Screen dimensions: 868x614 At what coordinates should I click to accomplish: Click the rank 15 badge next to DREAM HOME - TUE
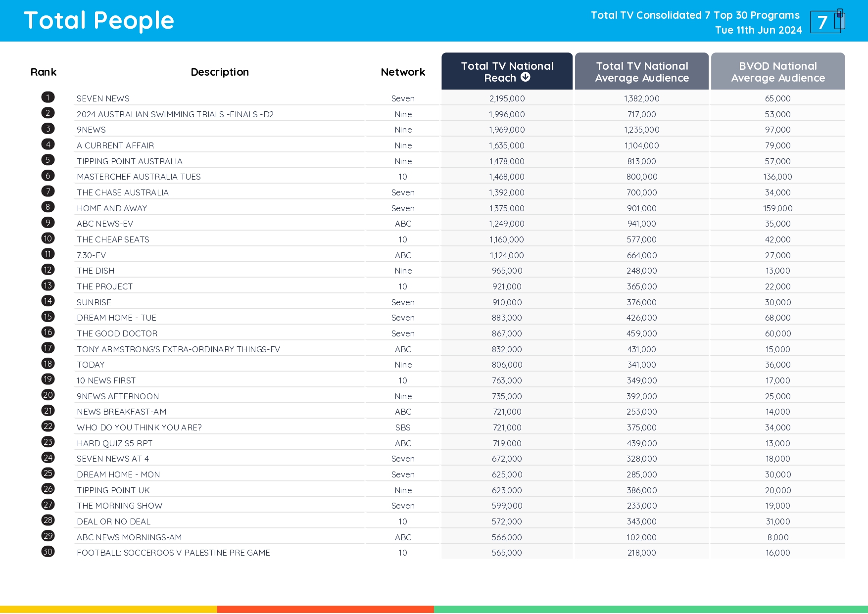pos(48,316)
